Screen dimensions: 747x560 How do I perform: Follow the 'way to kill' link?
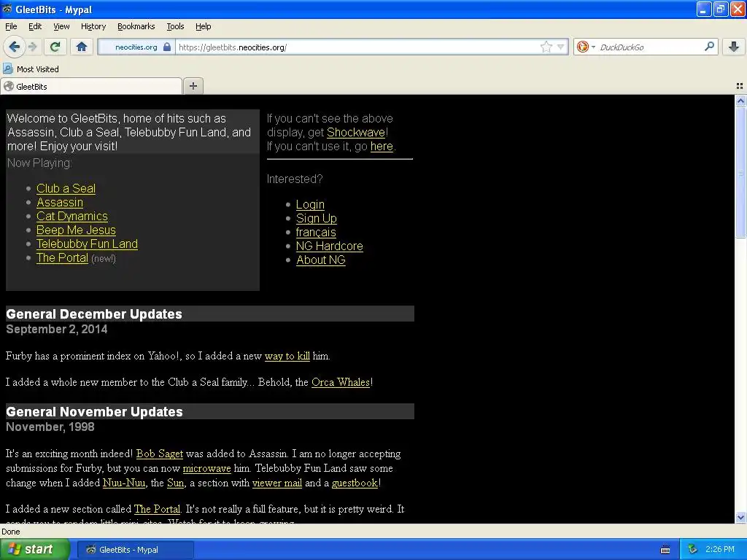287,356
